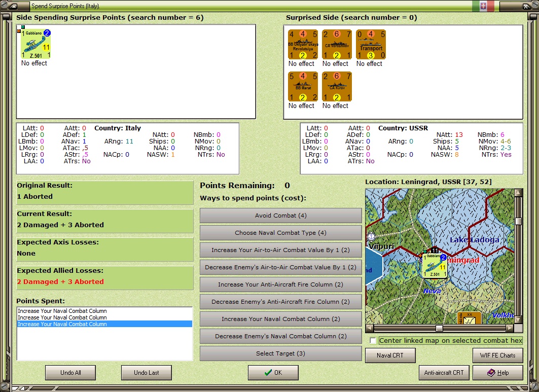
Task: Click the Lake Ladoga label on the map
Action: [475, 240]
